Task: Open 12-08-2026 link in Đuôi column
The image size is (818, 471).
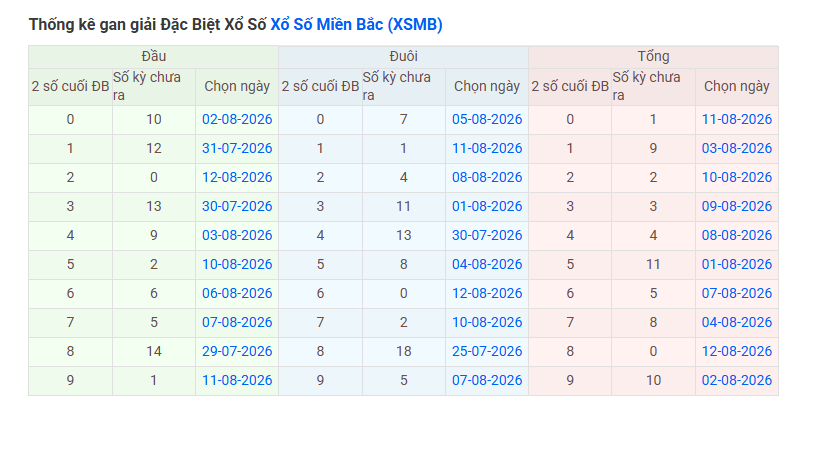Action: tap(487, 293)
